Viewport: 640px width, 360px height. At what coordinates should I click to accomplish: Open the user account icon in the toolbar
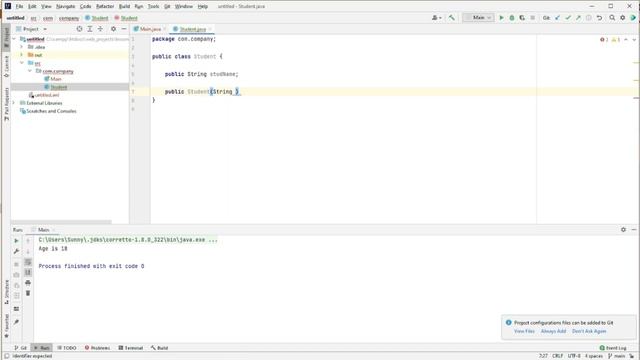(x=436, y=18)
